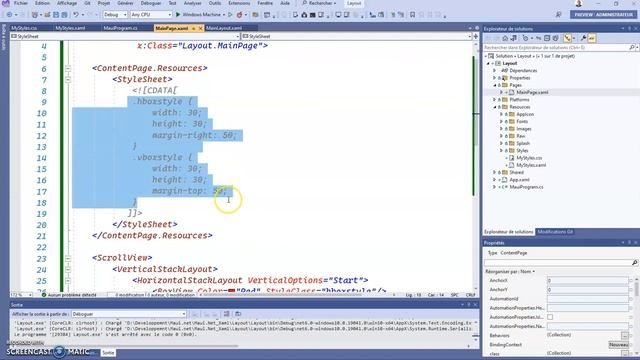Image resolution: width=640 pixels, height=360 pixels.
Task: Select MyStyles.xaml in Solution Explorer
Action: 531,165
